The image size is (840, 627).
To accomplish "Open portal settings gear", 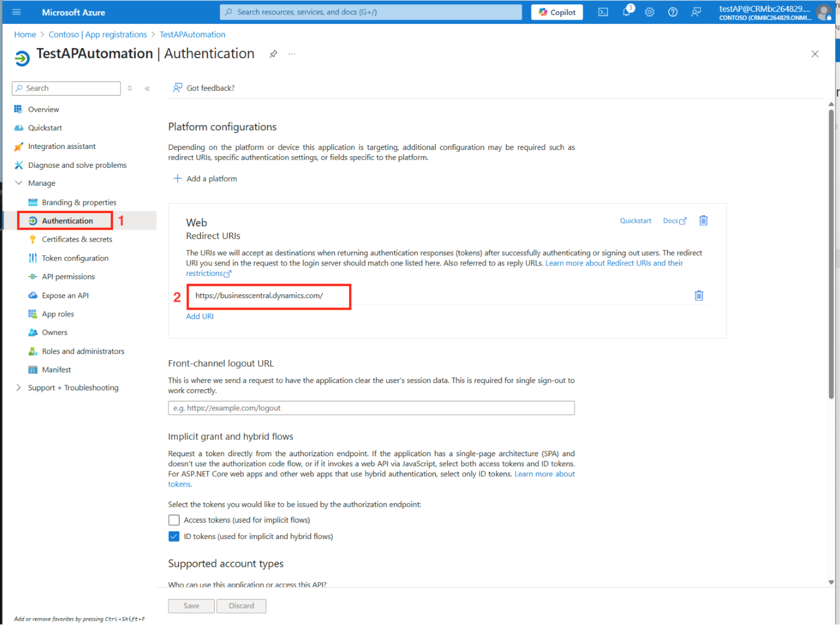I will click(x=649, y=12).
